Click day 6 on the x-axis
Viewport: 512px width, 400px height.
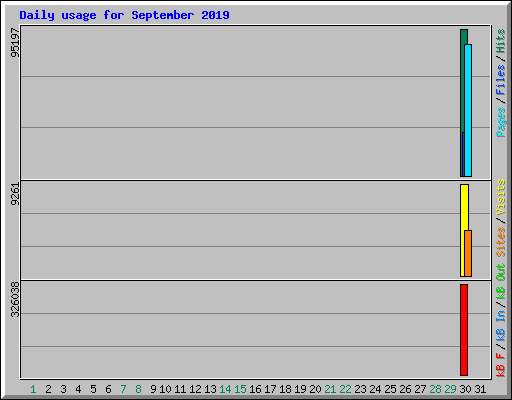[x=108, y=389]
